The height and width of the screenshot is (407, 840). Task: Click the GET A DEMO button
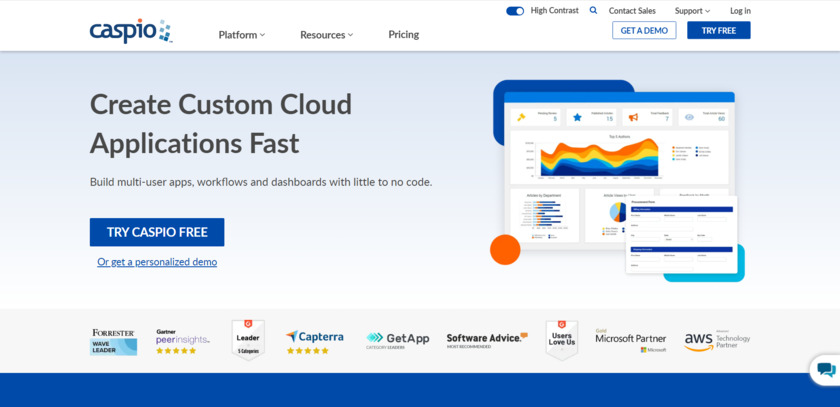644,31
